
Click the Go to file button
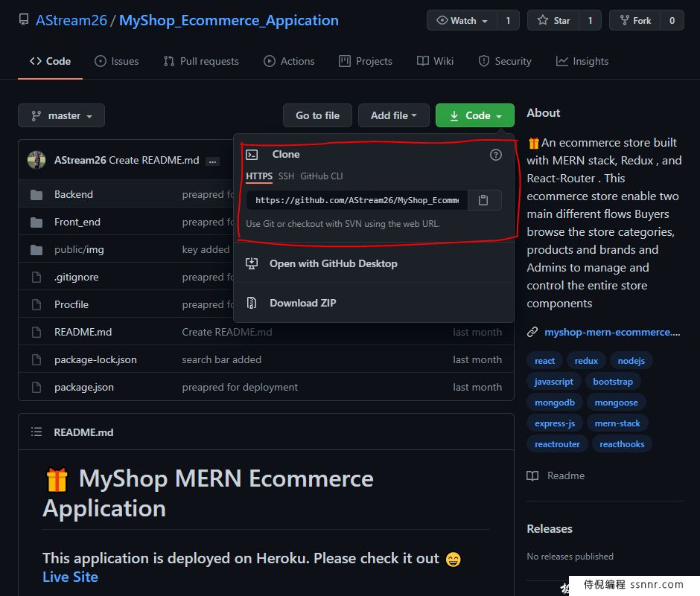[317, 115]
